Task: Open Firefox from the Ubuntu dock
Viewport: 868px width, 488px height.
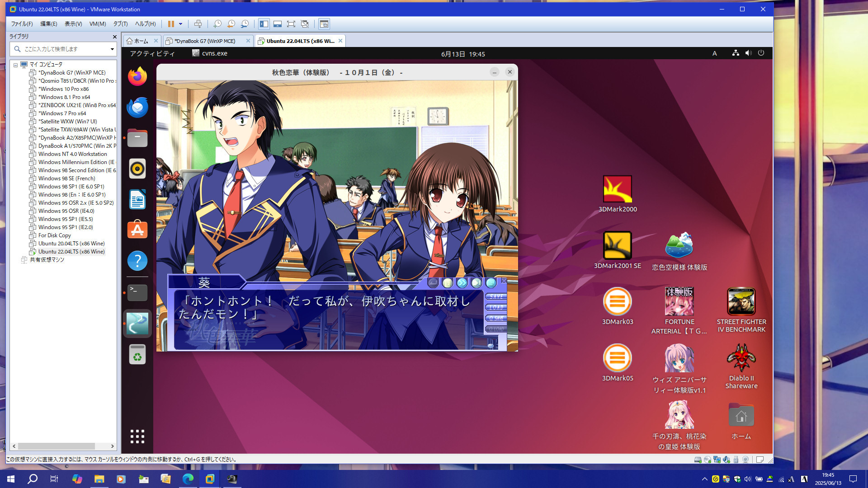Action: 137,76
